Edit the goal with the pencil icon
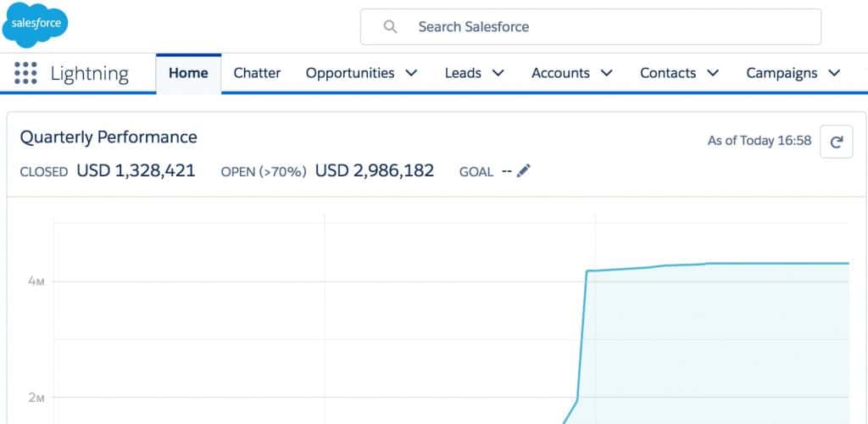The image size is (868, 424). tap(523, 171)
